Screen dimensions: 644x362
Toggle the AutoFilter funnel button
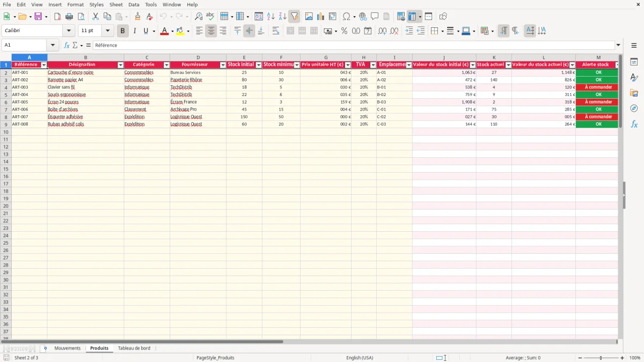click(x=294, y=17)
